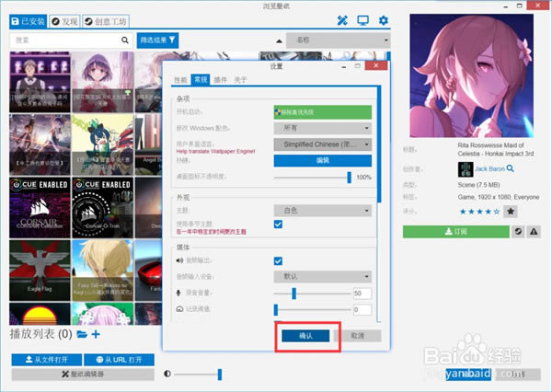The width and height of the screenshot is (552, 392).
Task: Open the General settings tab
Action: coord(201,80)
